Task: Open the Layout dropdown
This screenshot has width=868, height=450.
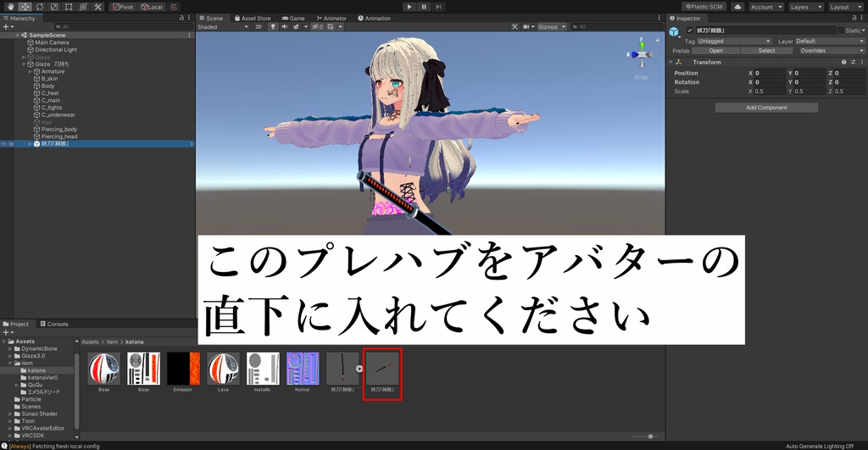Action: 846,7
